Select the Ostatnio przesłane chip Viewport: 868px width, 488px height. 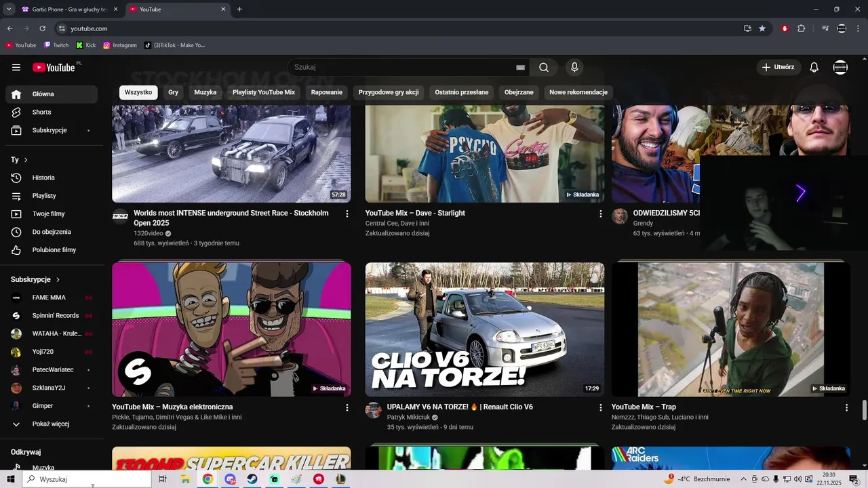[x=462, y=92]
